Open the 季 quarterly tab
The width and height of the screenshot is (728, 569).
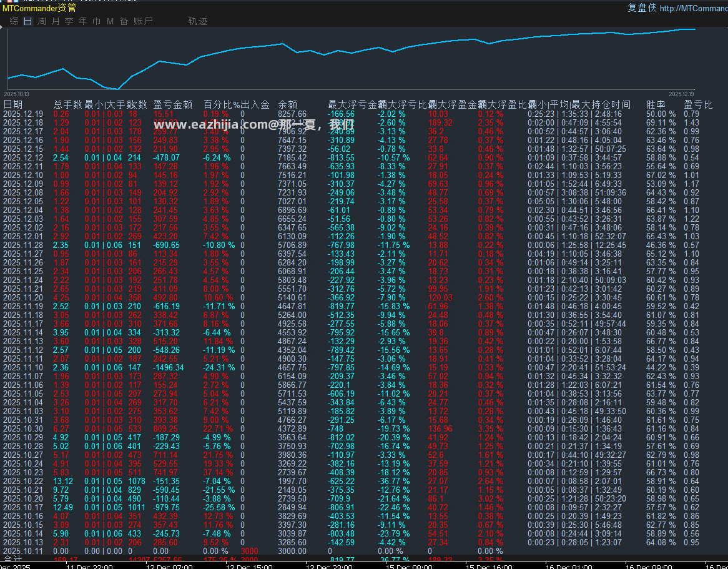point(69,21)
